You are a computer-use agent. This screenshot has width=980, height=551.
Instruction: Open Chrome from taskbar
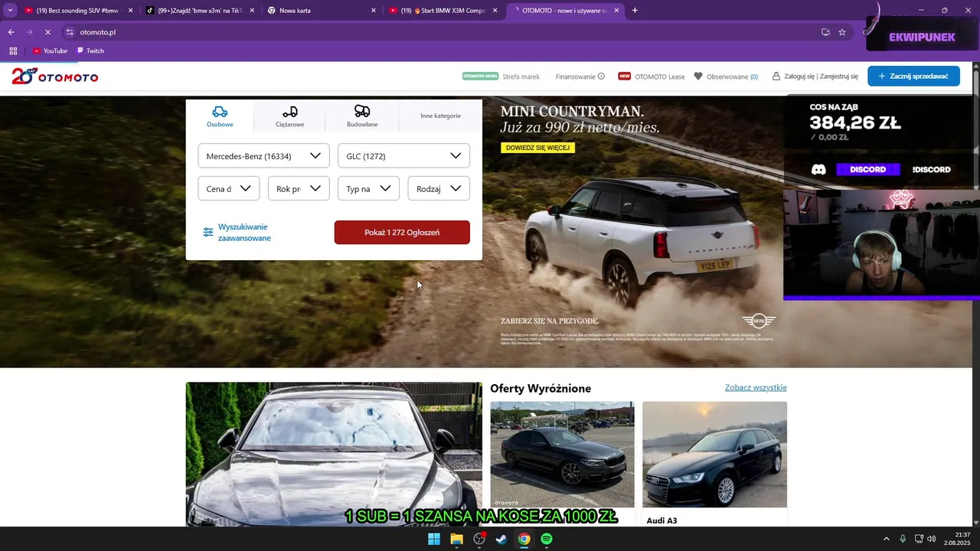524,539
